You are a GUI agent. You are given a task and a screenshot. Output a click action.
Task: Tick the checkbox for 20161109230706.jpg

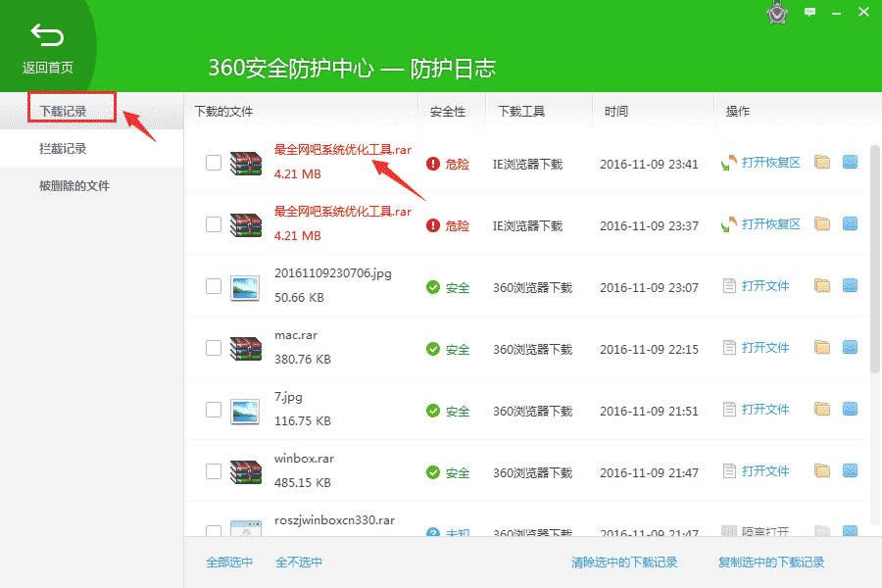214,286
